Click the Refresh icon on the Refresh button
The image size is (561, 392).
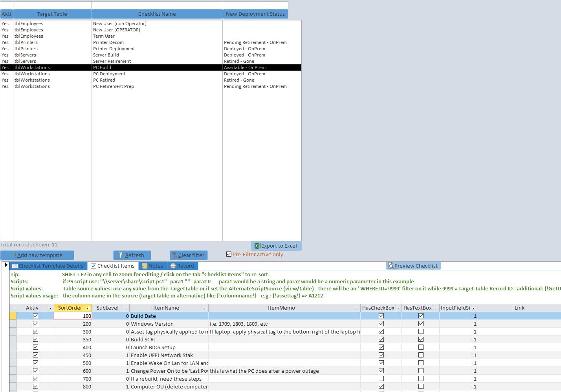(122, 255)
